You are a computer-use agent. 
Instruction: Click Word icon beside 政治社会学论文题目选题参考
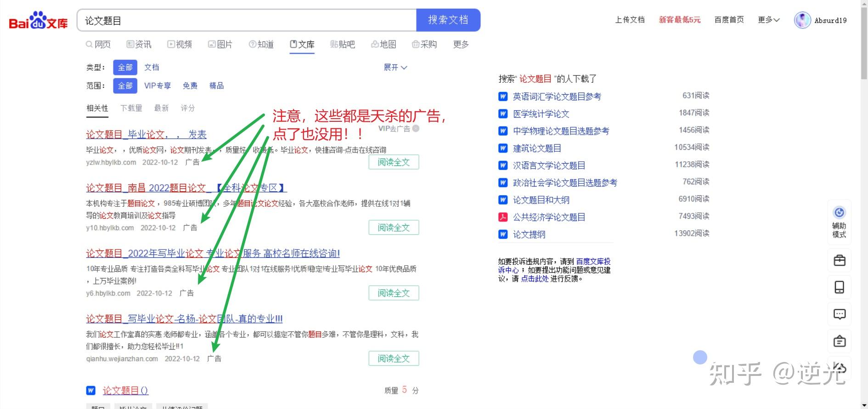[503, 182]
